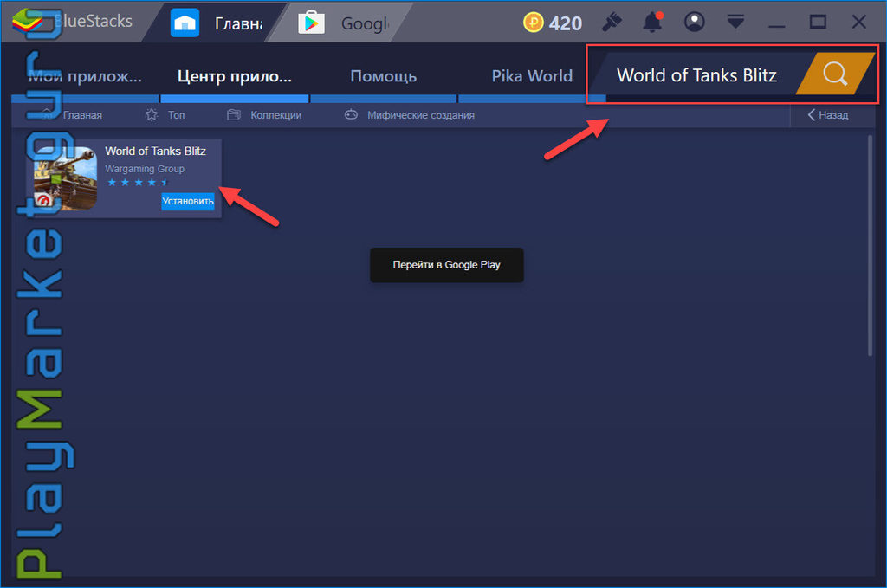Select the Центр приложений tab
Image resolution: width=887 pixels, height=588 pixels.
[235, 75]
